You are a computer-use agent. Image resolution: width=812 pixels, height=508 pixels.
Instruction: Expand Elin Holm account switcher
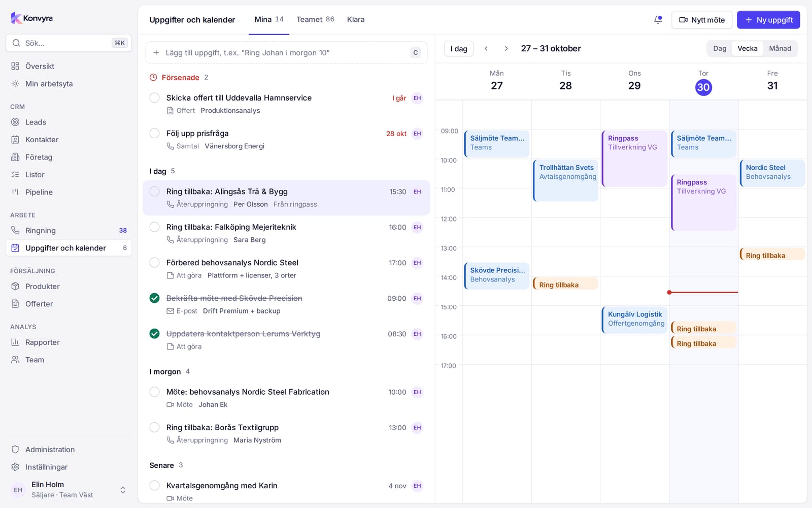pyautogui.click(x=122, y=490)
